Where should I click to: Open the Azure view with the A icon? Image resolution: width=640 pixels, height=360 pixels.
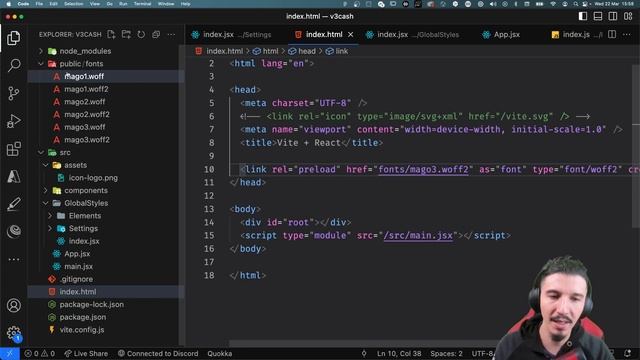(13, 177)
